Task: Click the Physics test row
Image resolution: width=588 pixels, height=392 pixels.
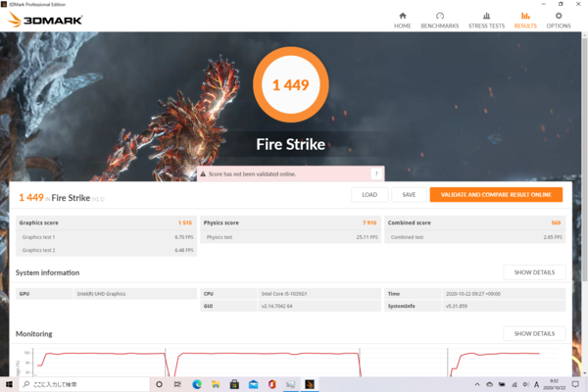Action: pos(291,237)
